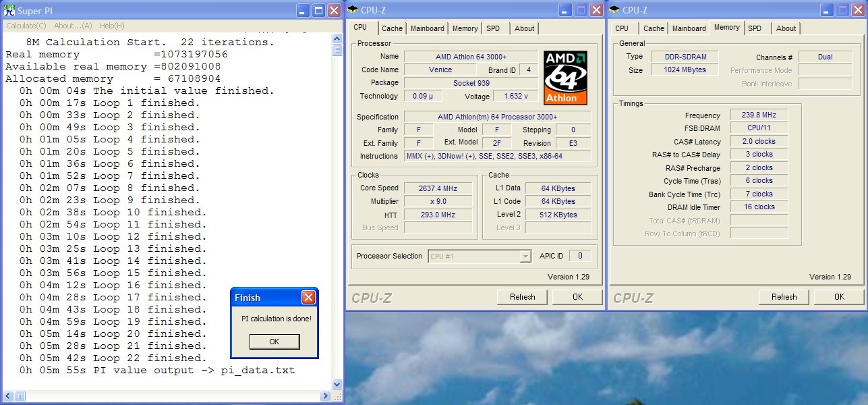Click the 'Loop 22 finished' line
This screenshot has height=405, width=868.
pyautogui.click(x=113, y=358)
